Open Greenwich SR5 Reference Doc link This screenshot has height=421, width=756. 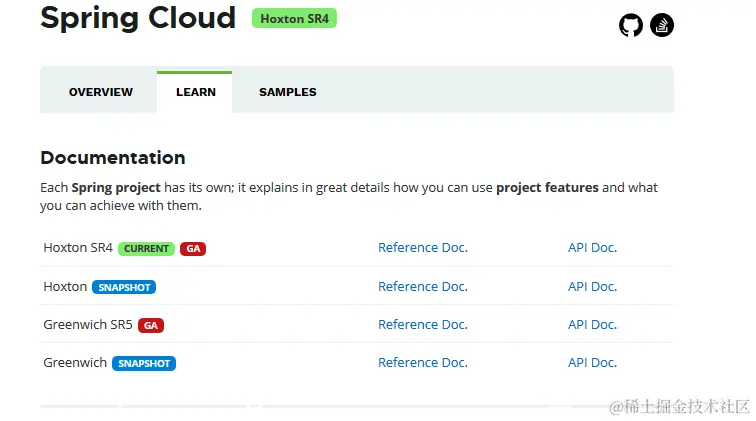point(423,325)
